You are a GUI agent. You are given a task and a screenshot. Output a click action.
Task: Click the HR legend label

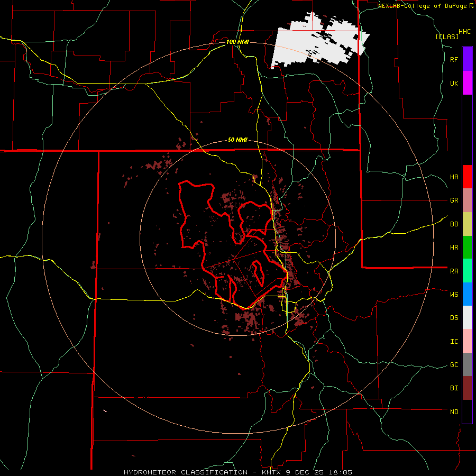(x=454, y=248)
